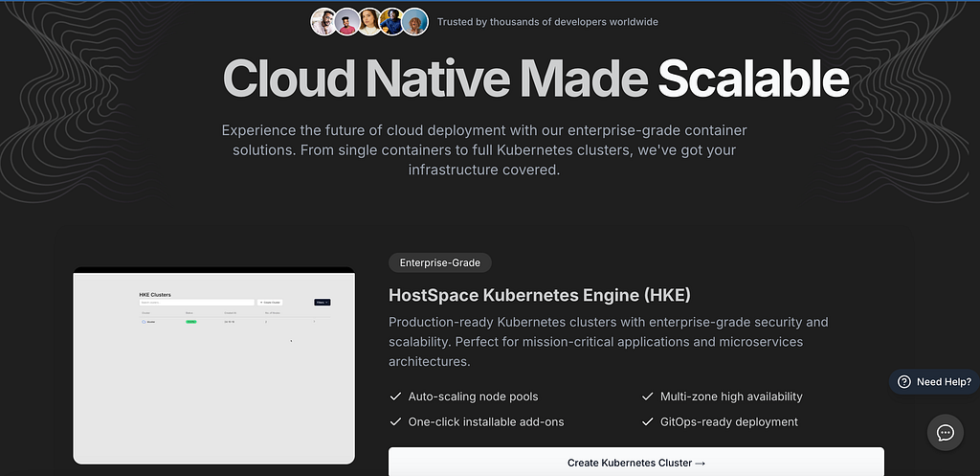Click 'Multi-zone high availability' feature text
980x476 pixels.
click(x=731, y=397)
